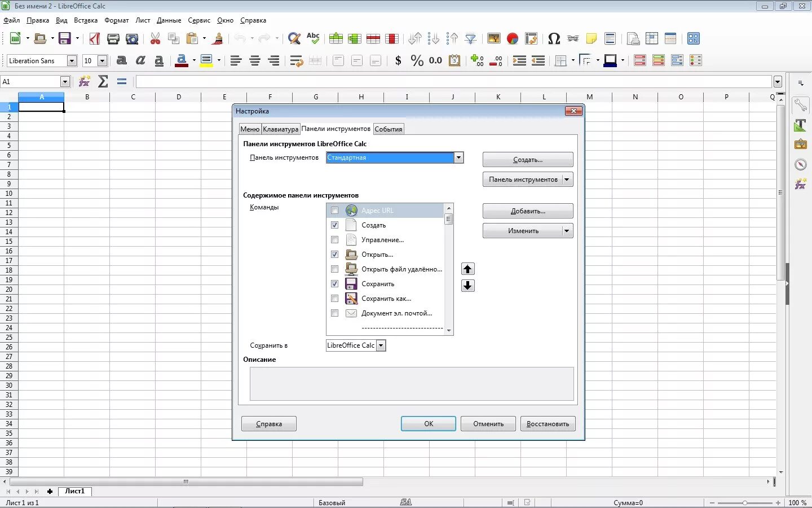Click the AutoFilter funnel icon
This screenshot has width=812, height=508.
click(x=471, y=38)
